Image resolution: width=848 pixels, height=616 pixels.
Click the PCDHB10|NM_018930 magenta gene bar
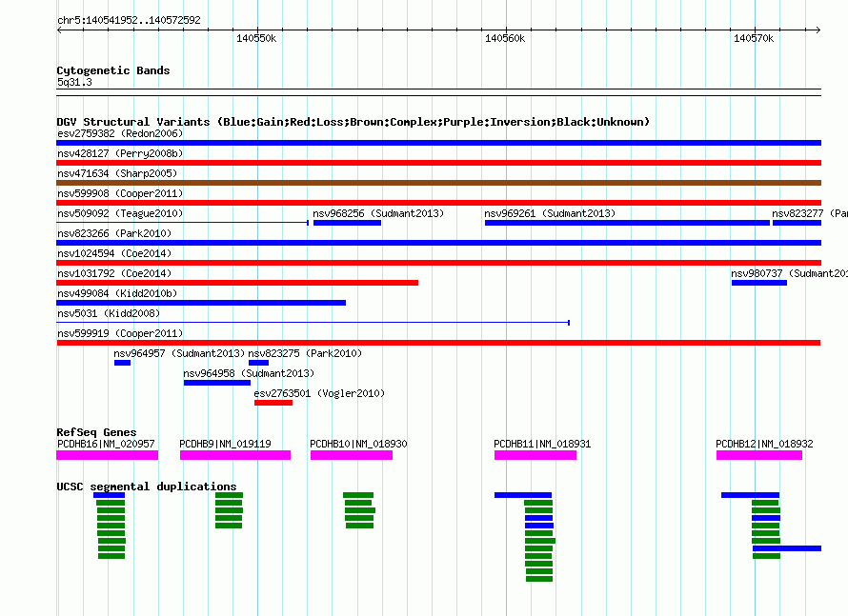[x=352, y=455]
